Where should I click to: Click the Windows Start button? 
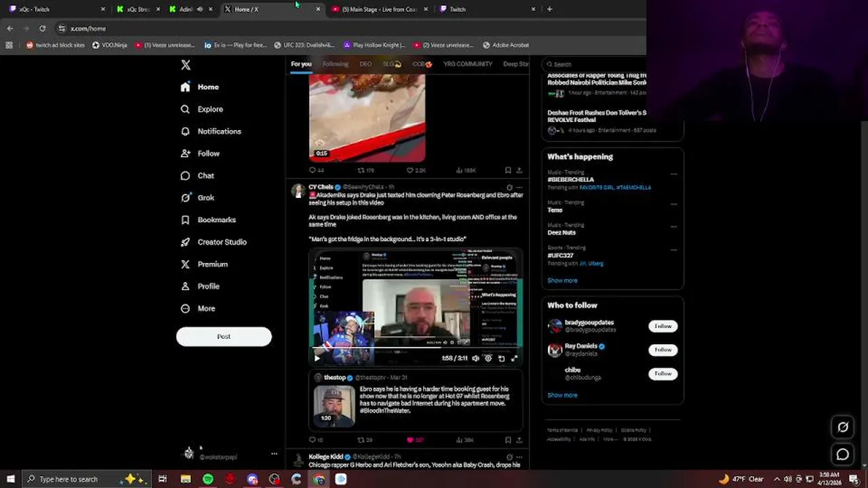[10, 479]
